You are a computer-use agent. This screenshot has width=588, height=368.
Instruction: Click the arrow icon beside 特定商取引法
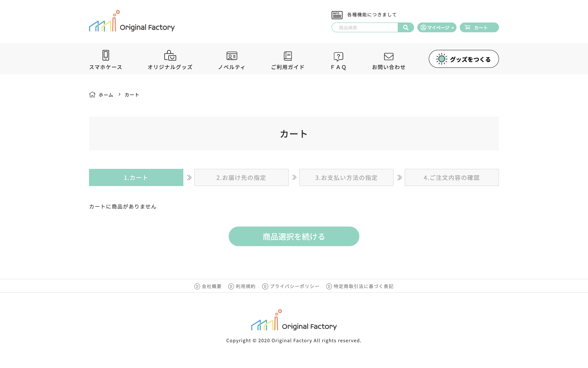pyautogui.click(x=329, y=286)
